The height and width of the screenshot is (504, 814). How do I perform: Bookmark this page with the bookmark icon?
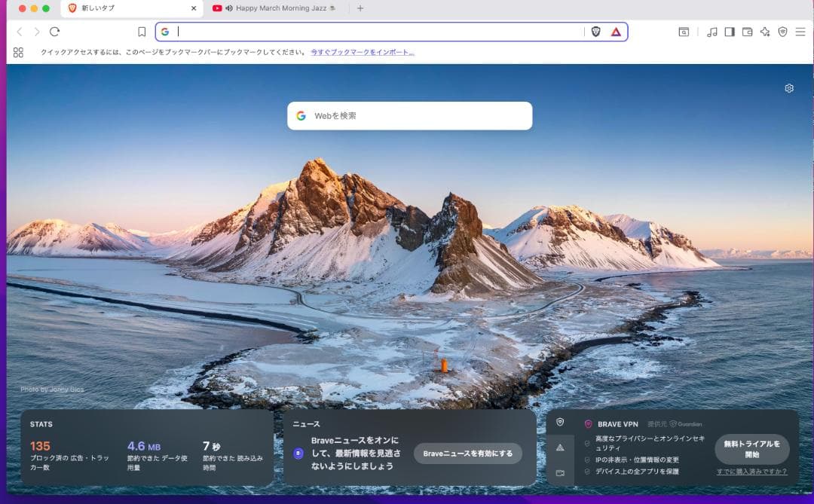pos(142,32)
